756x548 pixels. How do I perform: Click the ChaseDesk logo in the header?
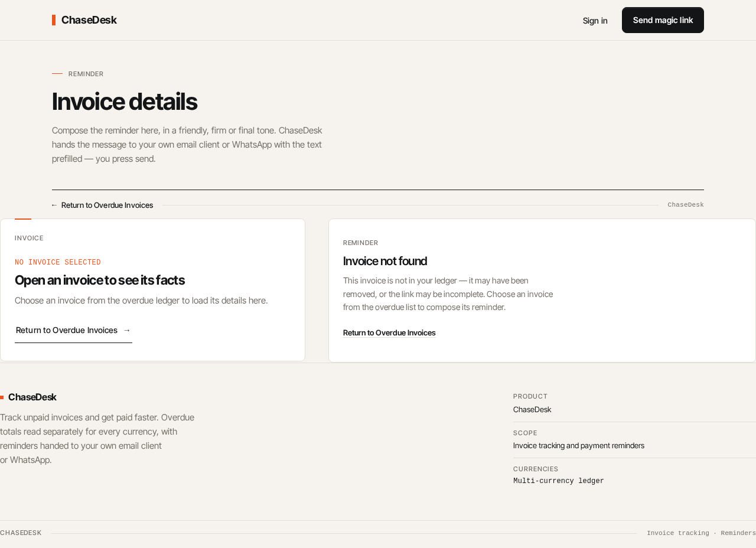(x=84, y=20)
